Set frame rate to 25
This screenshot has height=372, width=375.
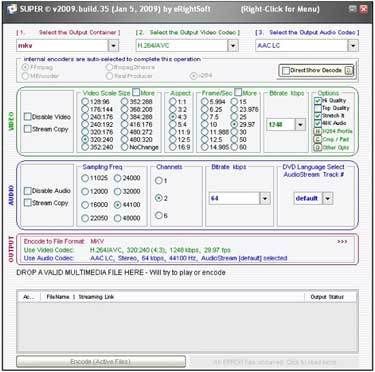coord(234,117)
